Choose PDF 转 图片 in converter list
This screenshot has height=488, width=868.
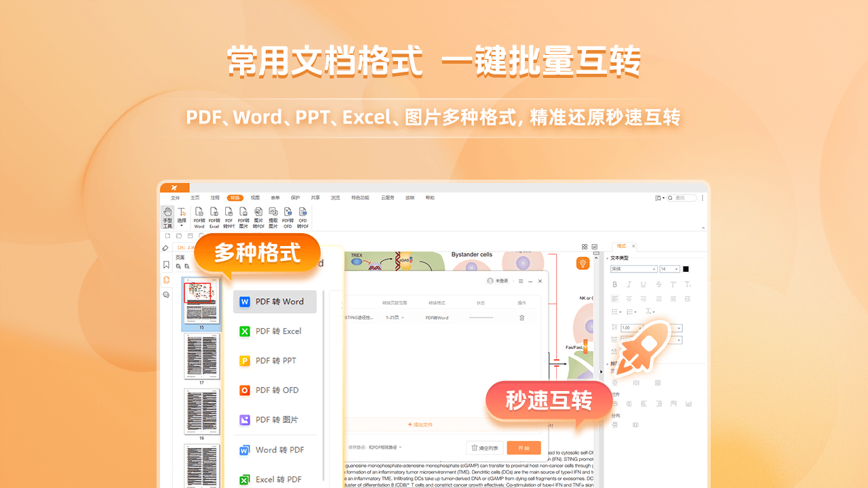[275, 420]
